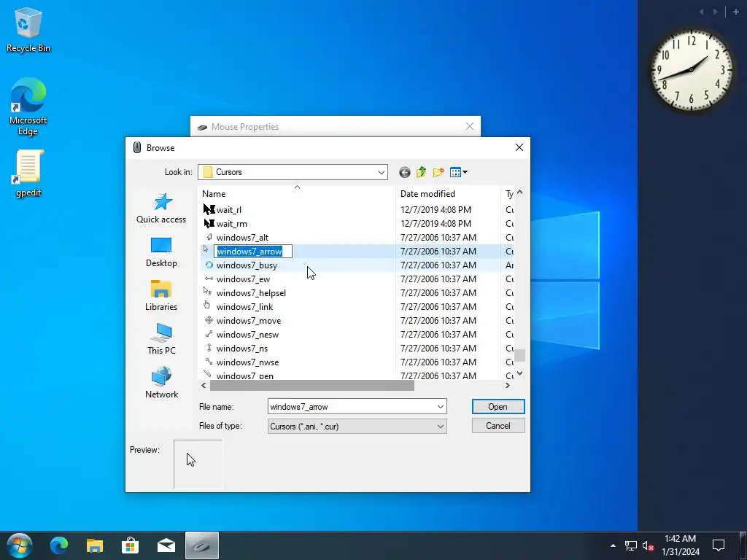Select the windows7_link cursor file

pos(244,307)
